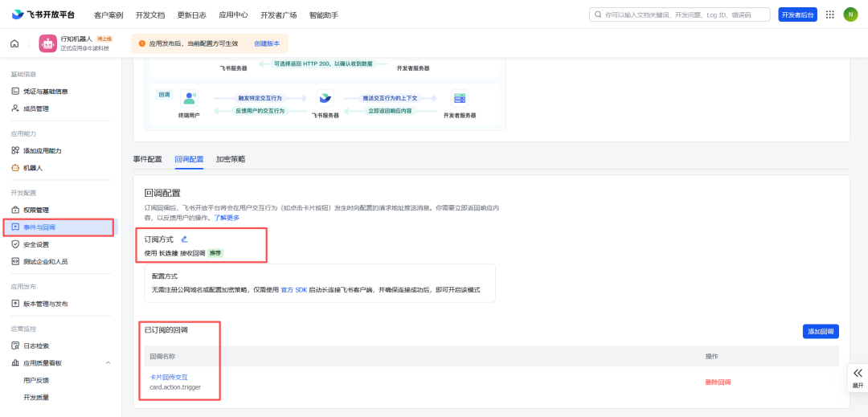Screen dimensions: 868x417
Task: Click the 回调 label in the diagram
Action: click(165, 95)
